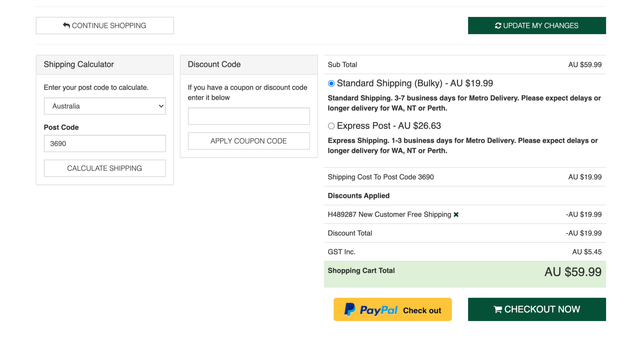Click Calculate Shipping button
Screen dimensions: 644x338
coord(105,168)
